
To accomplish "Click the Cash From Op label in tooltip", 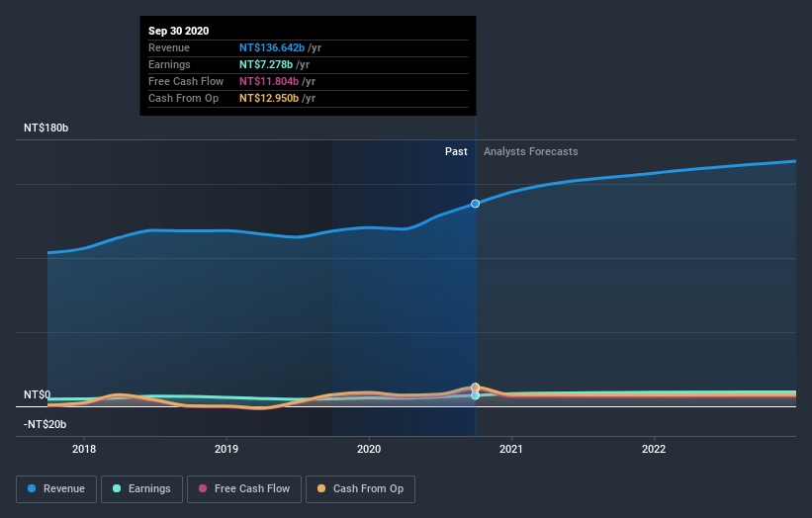I will (183, 98).
